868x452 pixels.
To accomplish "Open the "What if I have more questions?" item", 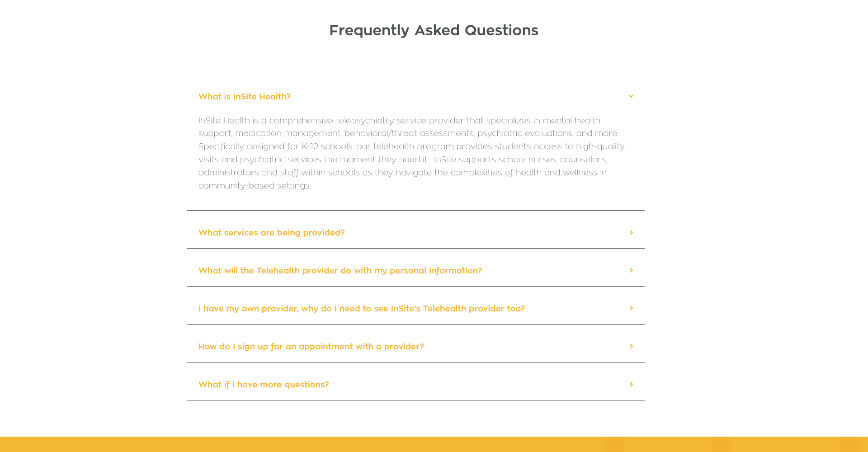I will 264,385.
